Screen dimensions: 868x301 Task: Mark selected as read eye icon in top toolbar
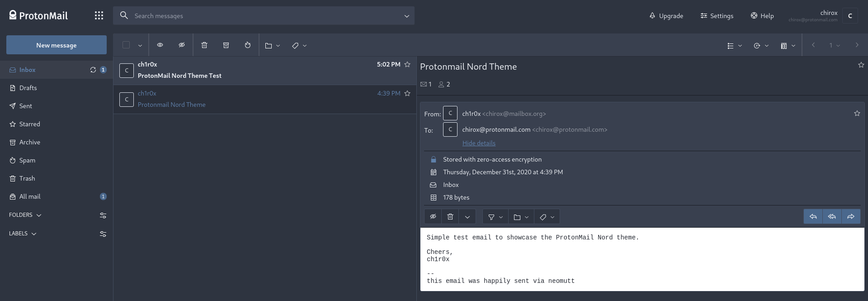click(160, 45)
